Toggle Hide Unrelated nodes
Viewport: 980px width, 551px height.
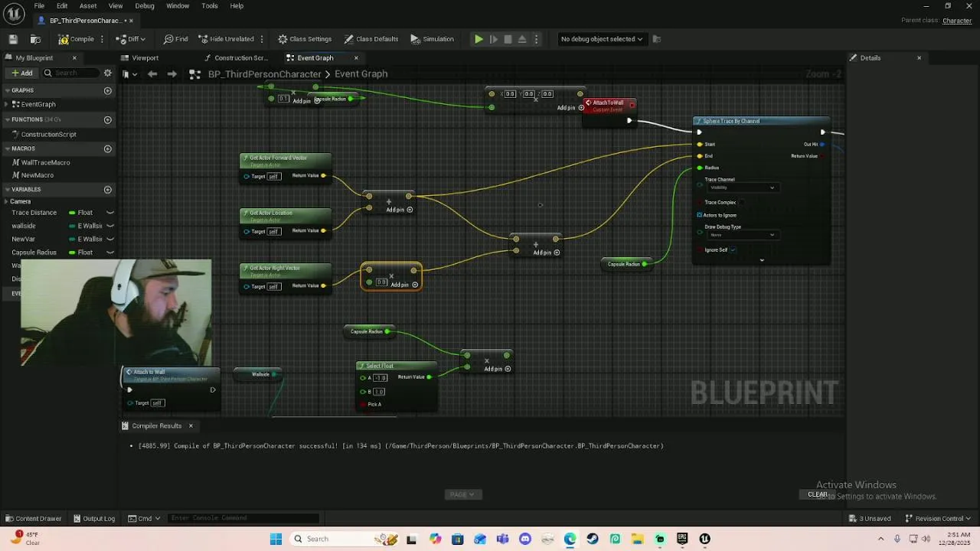click(x=227, y=39)
